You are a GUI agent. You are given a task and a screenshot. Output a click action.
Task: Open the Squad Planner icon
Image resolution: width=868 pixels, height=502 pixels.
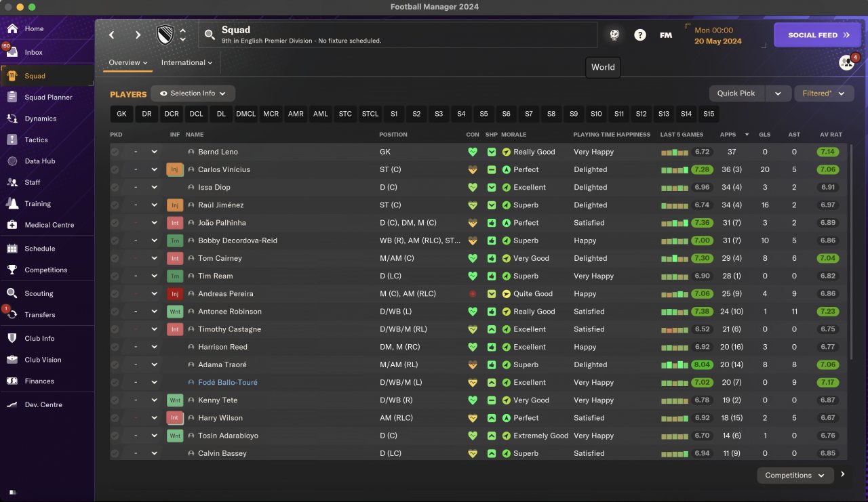coord(12,98)
